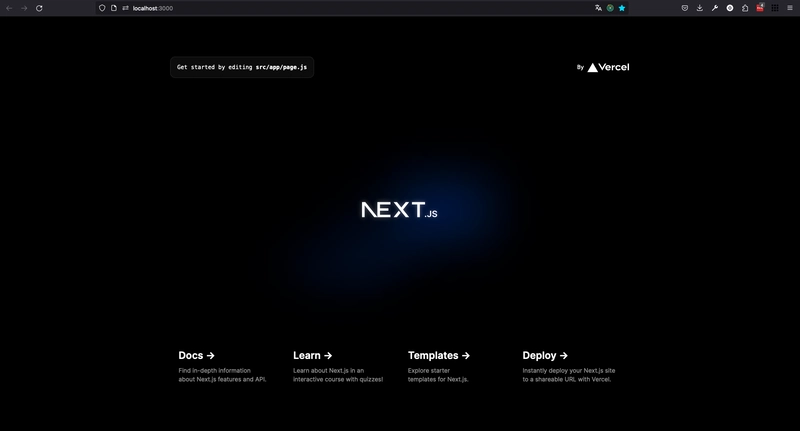The width and height of the screenshot is (800, 431).
Task: Click 'Explore starter templates for Next.js' text
Action: point(438,375)
